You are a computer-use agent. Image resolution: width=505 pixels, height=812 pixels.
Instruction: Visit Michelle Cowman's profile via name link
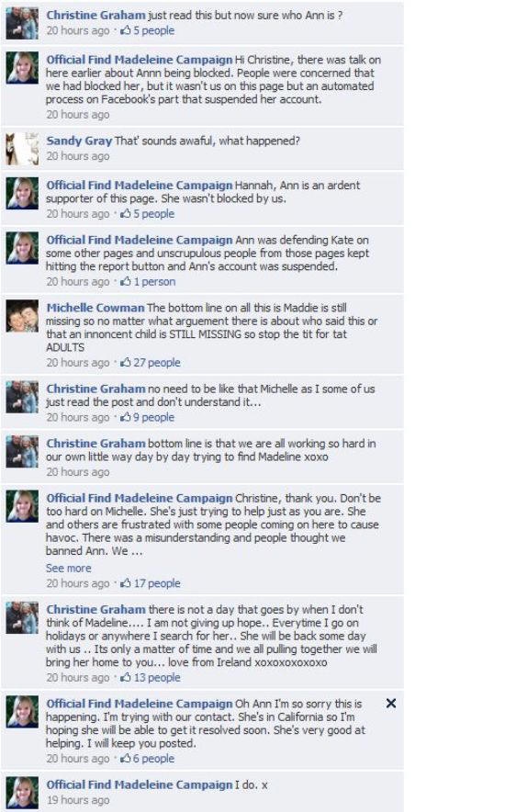click(x=95, y=308)
